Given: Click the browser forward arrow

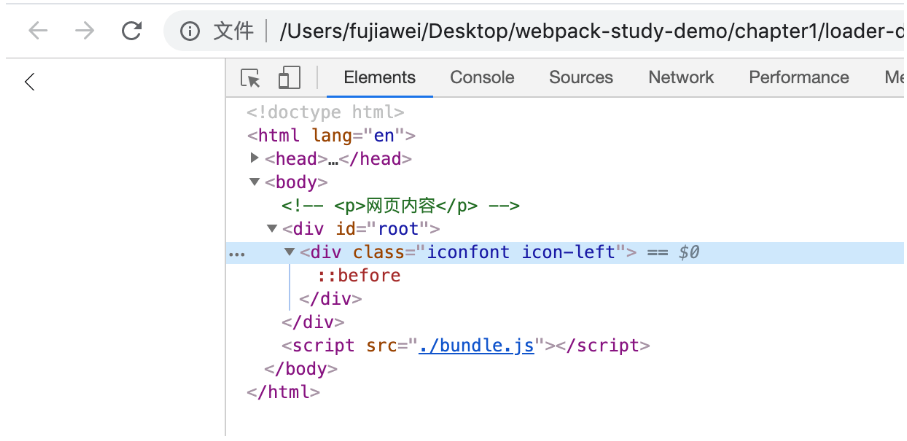Looking at the screenshot, I should pyautogui.click(x=84, y=31).
